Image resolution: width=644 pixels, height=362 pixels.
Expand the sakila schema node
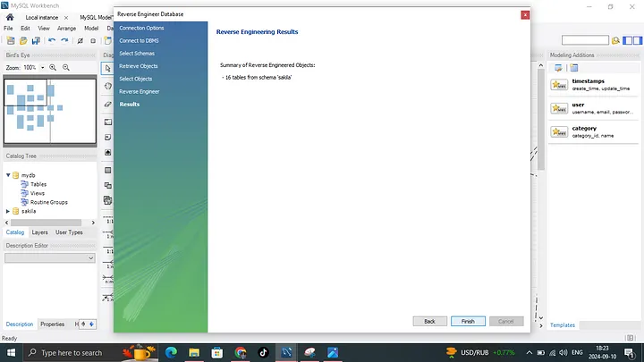click(x=8, y=211)
